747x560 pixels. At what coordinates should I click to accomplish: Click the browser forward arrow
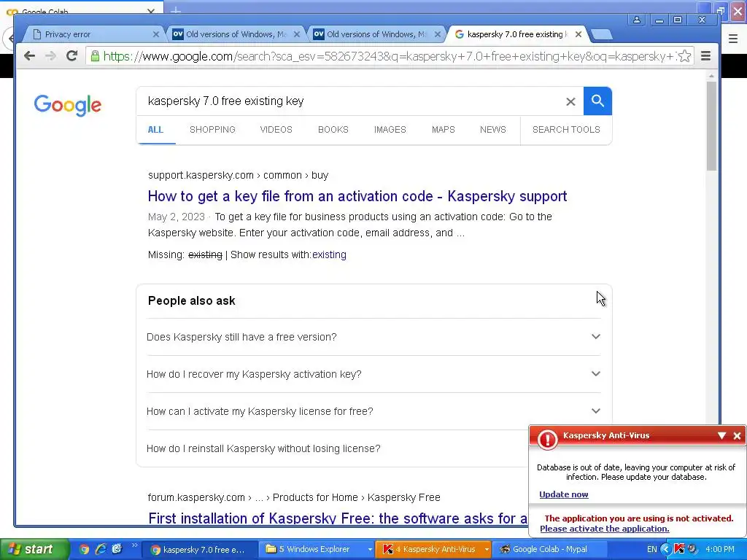pos(50,56)
